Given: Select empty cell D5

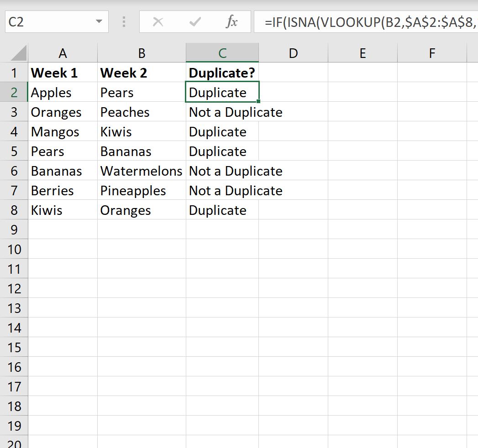Looking at the screenshot, I should pos(293,151).
